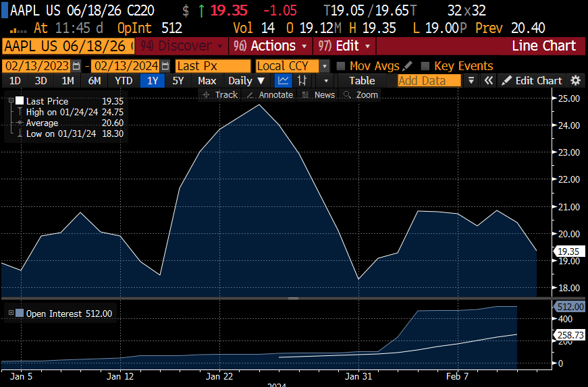
Task: Click the Line Chart title label
Action: 543,46
